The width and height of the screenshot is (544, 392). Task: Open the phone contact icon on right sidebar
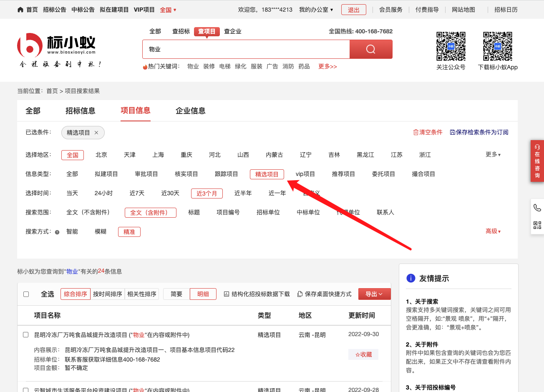(537, 208)
